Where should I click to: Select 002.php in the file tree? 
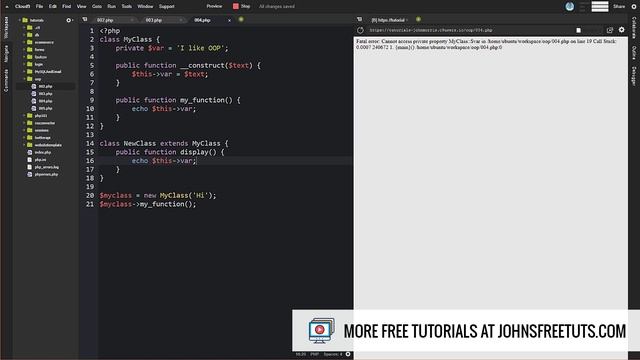(x=45, y=86)
